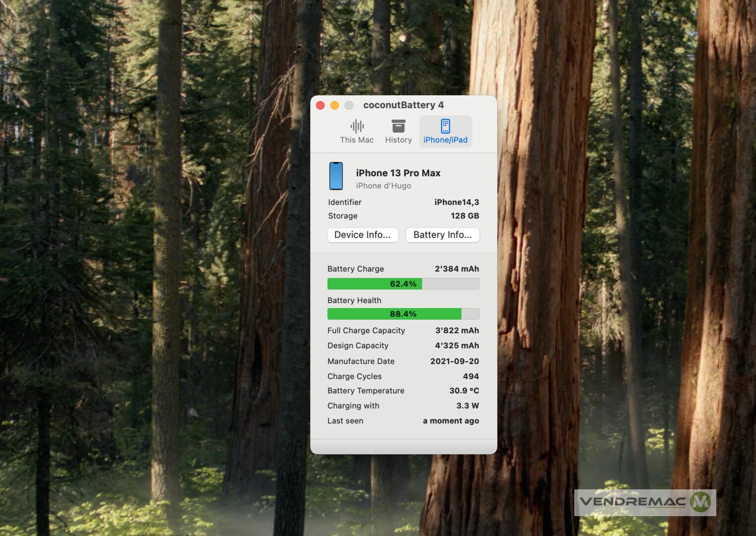Click the 2021-09-20 manufacture date
Viewport: 756px width, 536px height.
[454, 361]
